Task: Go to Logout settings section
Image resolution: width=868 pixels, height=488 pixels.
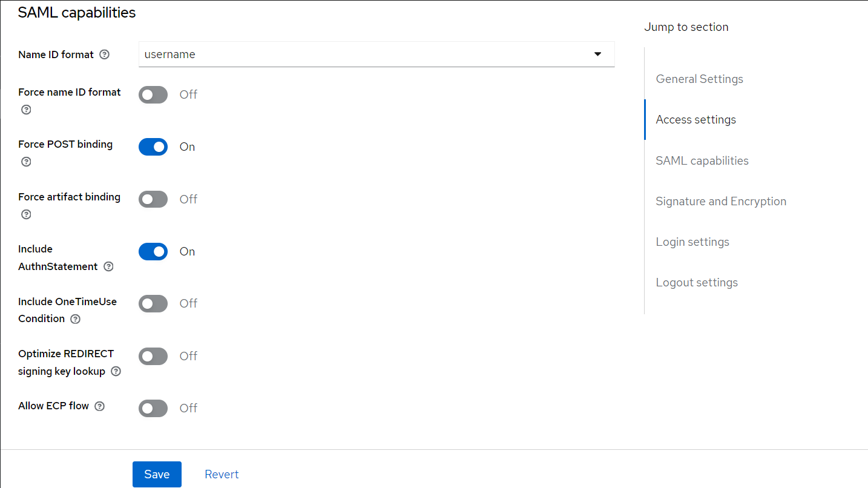Action: (x=697, y=283)
